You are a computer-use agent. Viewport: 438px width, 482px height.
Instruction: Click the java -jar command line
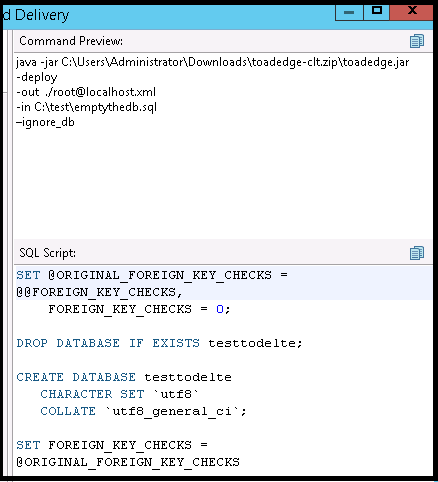[x=213, y=62]
